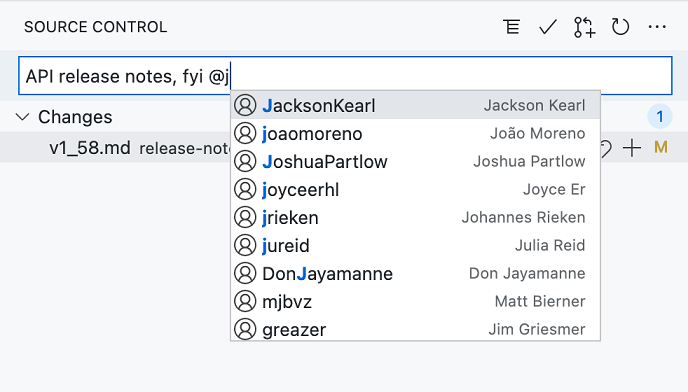The height and width of the screenshot is (392, 688).
Task: Click the 'Julia Reid' full name text
Action: pos(550,245)
